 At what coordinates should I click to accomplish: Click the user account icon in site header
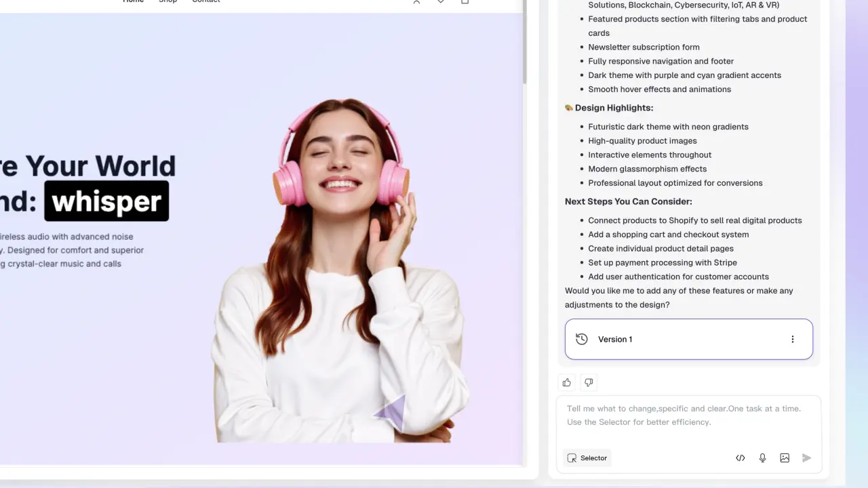(416, 2)
